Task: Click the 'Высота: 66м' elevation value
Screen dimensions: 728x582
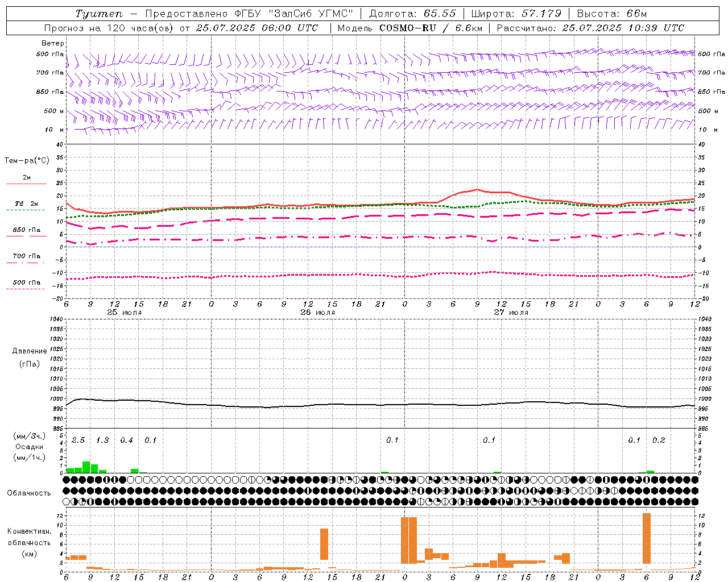Action: pos(612,14)
